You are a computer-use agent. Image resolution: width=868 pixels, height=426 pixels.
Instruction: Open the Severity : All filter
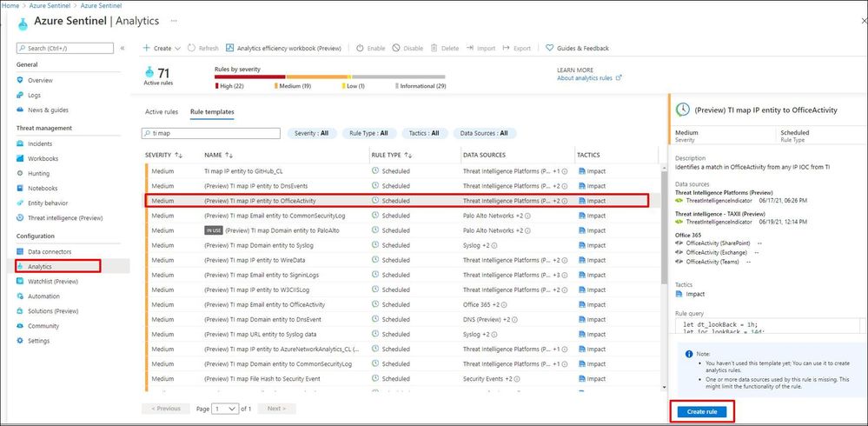(312, 134)
